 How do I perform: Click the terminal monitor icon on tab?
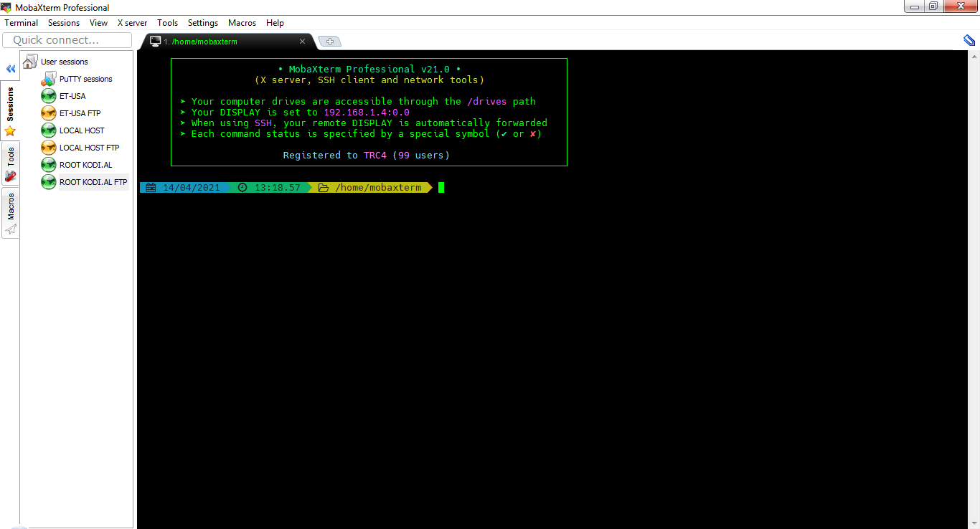click(x=155, y=42)
